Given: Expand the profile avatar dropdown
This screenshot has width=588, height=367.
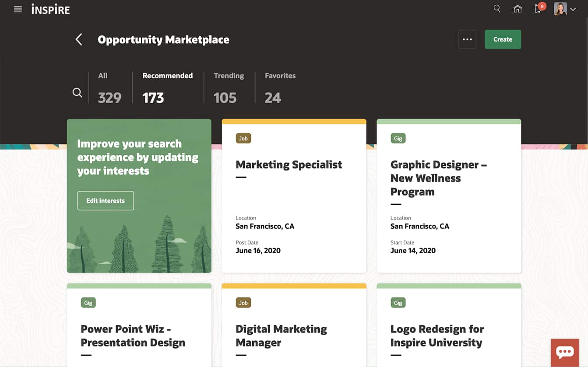Looking at the screenshot, I should pos(560,8).
